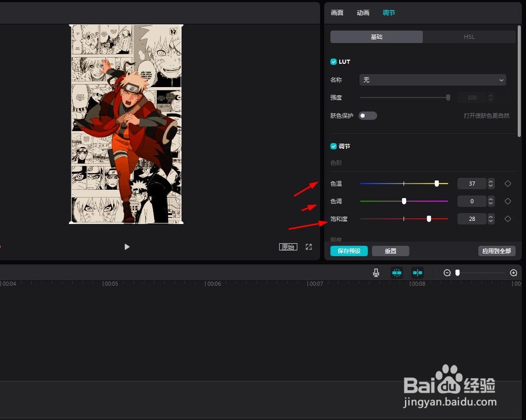Zoom in the timeline with plus icon

point(513,273)
